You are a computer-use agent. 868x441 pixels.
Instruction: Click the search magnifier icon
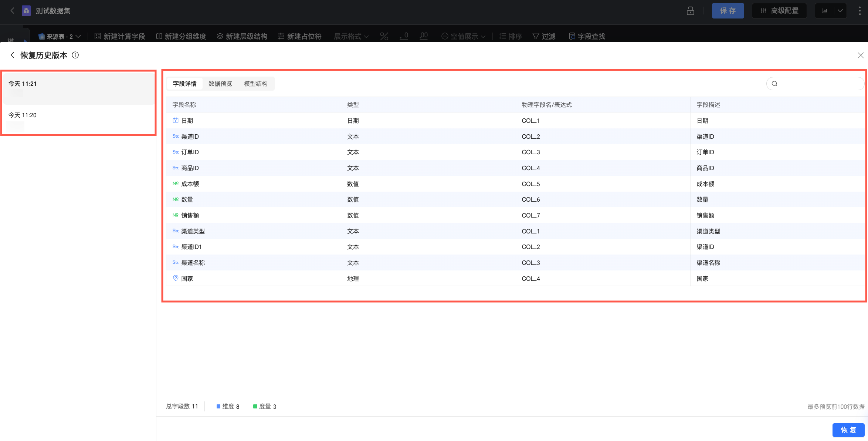click(774, 84)
